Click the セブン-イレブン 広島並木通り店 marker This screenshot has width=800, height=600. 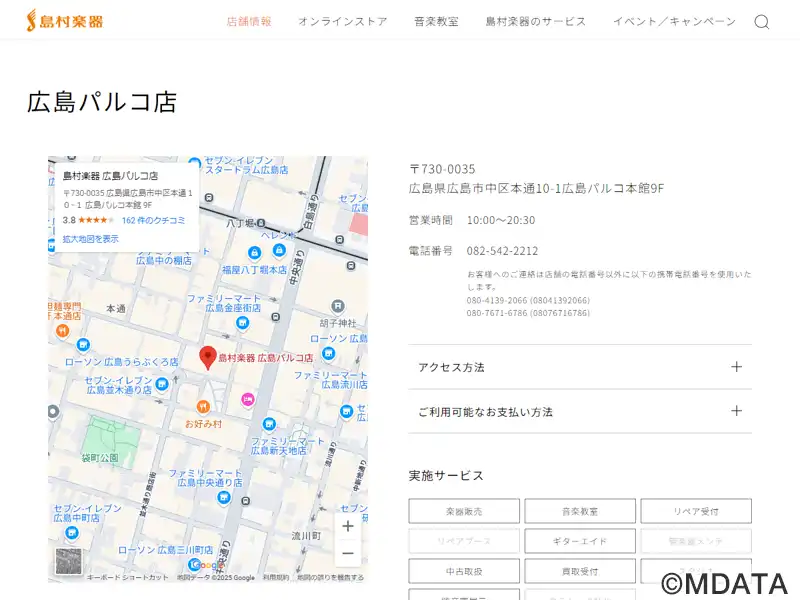tap(162, 384)
